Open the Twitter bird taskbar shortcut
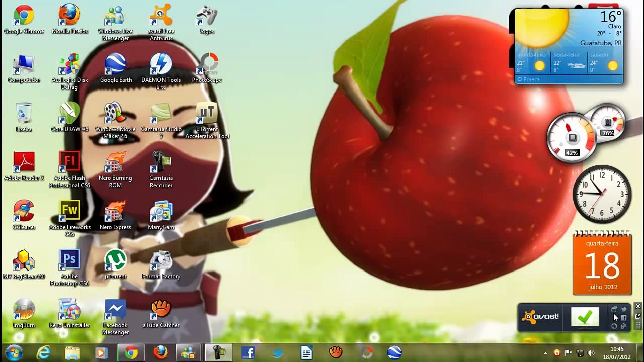Screen dimensions: 644x362 [x=277, y=353]
